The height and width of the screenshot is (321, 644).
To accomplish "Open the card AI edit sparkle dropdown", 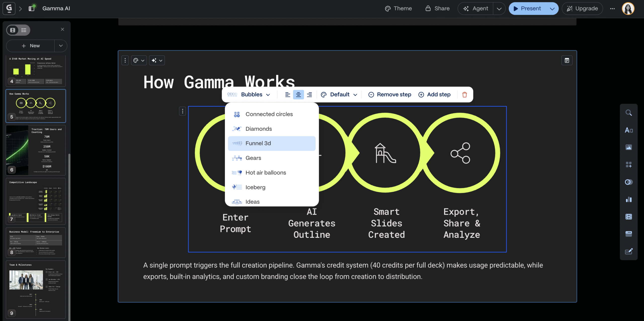I will click(x=157, y=60).
